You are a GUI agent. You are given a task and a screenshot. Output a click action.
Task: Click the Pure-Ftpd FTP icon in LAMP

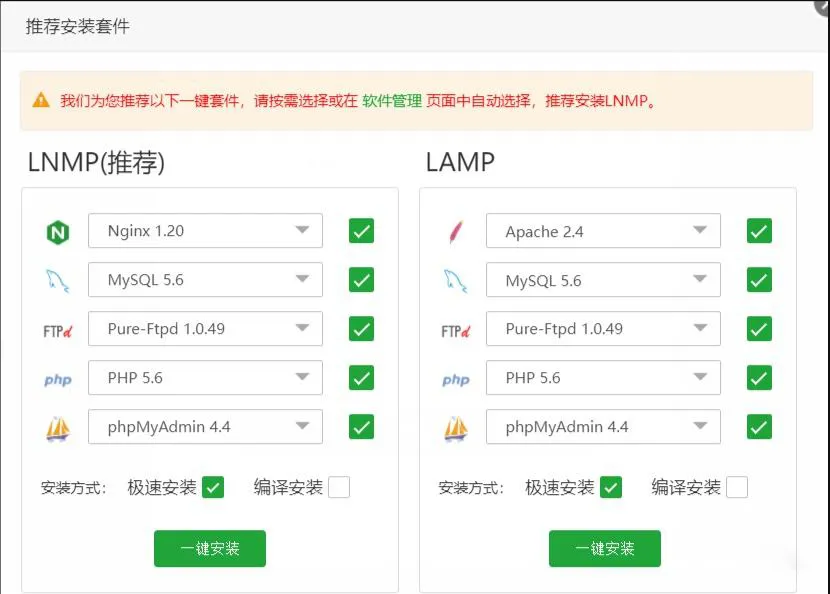point(455,330)
